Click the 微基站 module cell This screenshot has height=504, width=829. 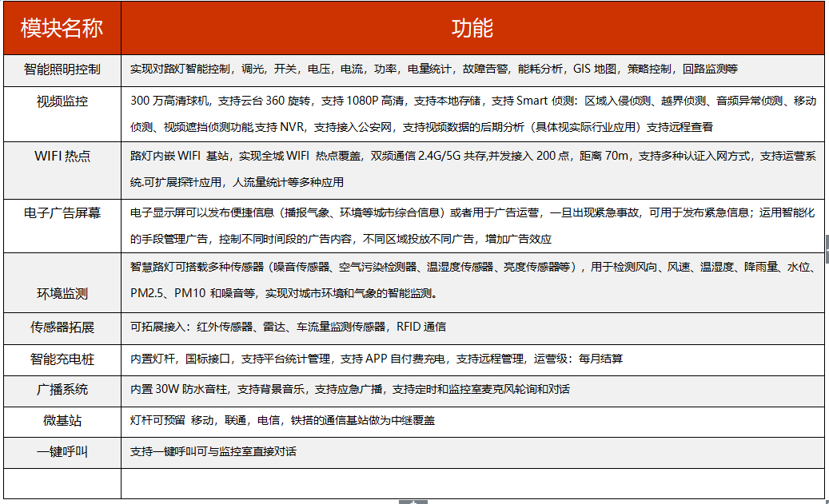click(62, 421)
